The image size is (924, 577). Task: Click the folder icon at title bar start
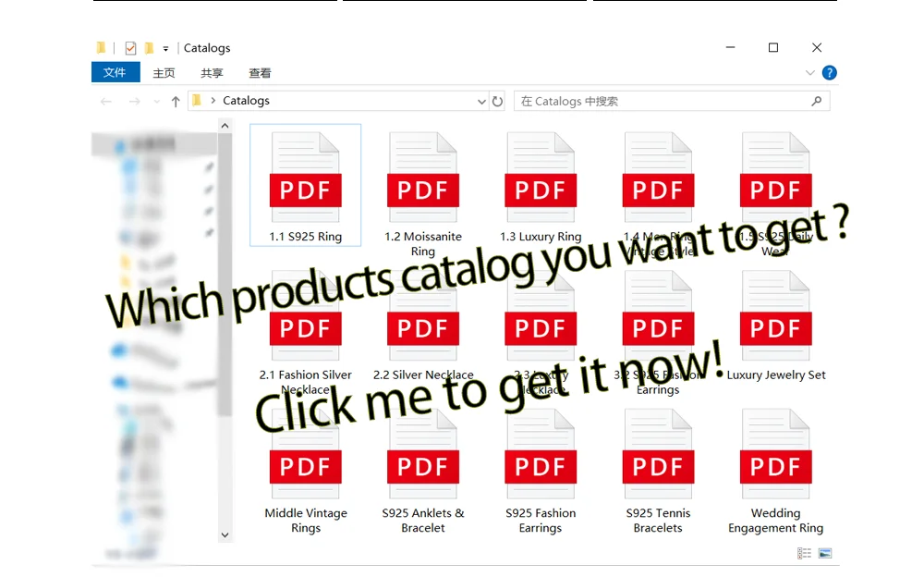pyautogui.click(x=101, y=47)
